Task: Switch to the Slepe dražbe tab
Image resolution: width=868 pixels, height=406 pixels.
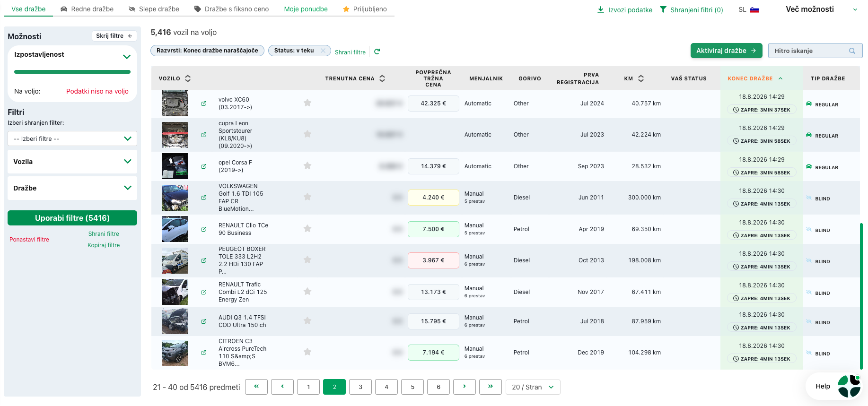Action: point(154,9)
